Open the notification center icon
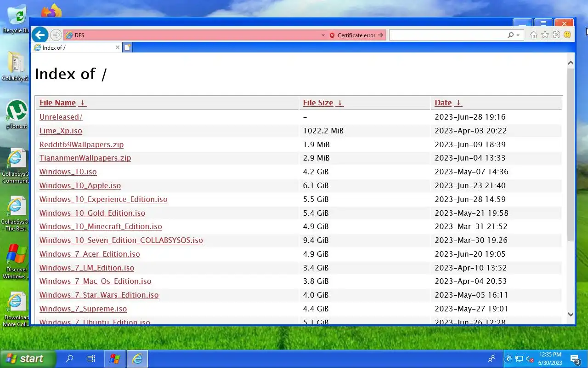 click(575, 359)
